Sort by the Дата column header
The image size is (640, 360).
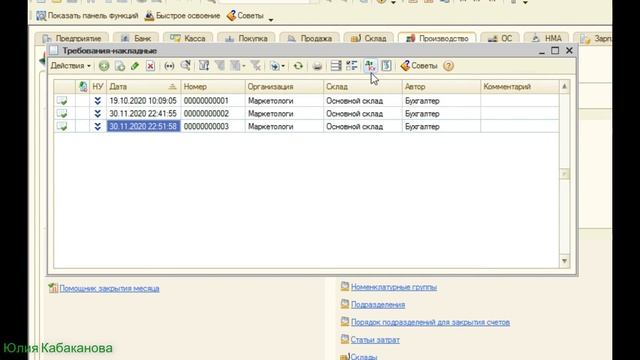[x=143, y=87]
